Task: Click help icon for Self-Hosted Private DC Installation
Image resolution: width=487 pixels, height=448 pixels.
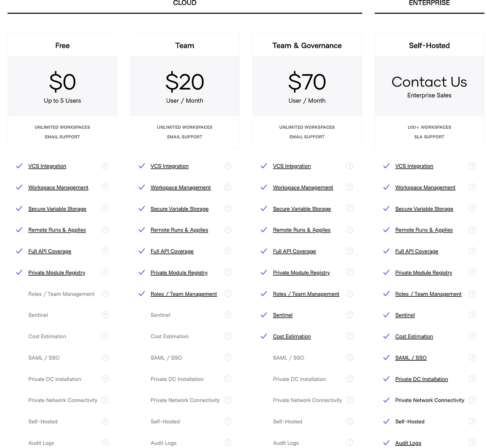Action: tap(472, 379)
